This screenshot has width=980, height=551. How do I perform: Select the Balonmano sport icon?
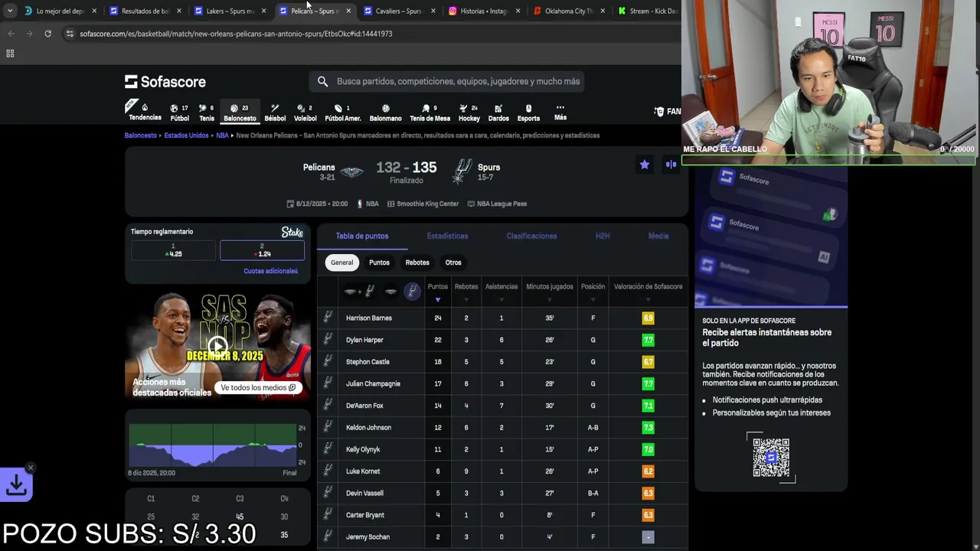click(x=385, y=112)
